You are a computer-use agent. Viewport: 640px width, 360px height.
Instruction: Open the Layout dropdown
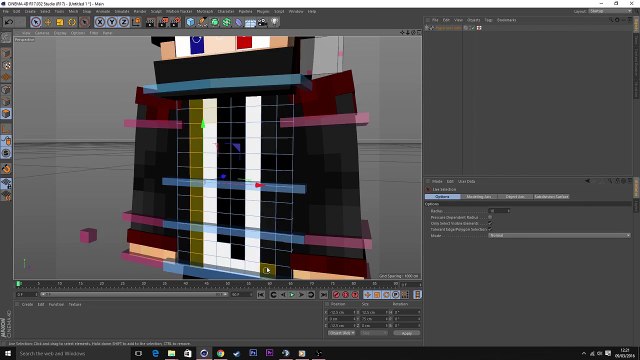610,11
